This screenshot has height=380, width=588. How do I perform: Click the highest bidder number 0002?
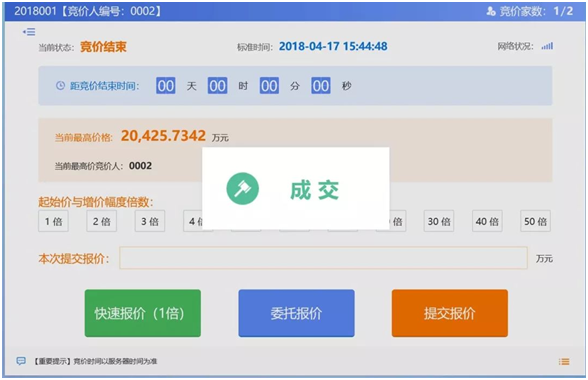[140, 166]
